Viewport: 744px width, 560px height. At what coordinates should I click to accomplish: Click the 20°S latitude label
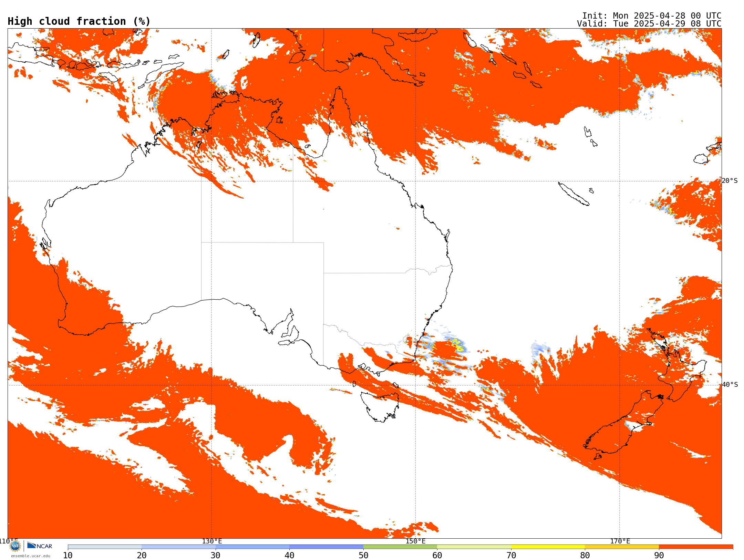point(730,180)
